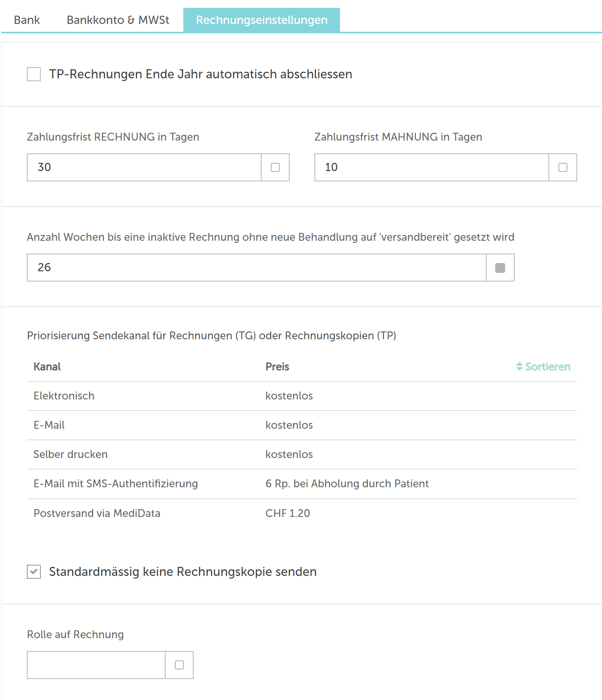Select the Selber drucken channel row
602x700 pixels.
click(x=302, y=454)
